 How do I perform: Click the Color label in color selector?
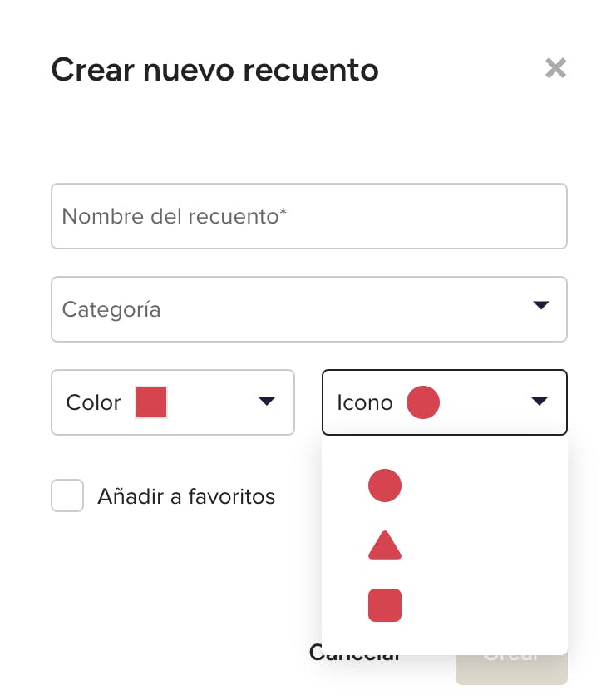(x=93, y=402)
